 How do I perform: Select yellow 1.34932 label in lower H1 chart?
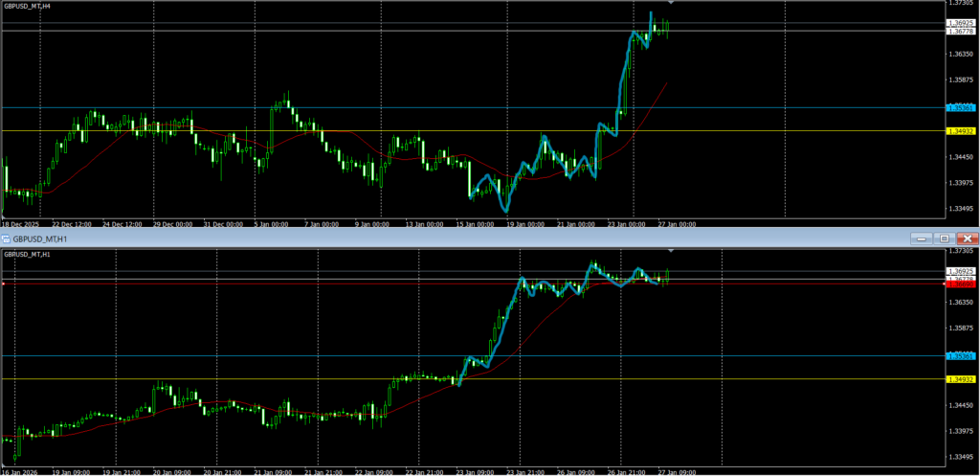[960, 379]
